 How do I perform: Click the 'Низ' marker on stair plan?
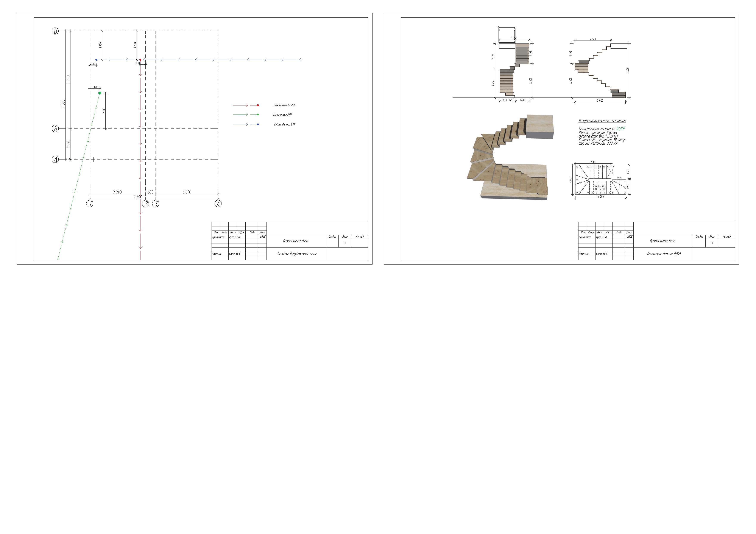619,178
